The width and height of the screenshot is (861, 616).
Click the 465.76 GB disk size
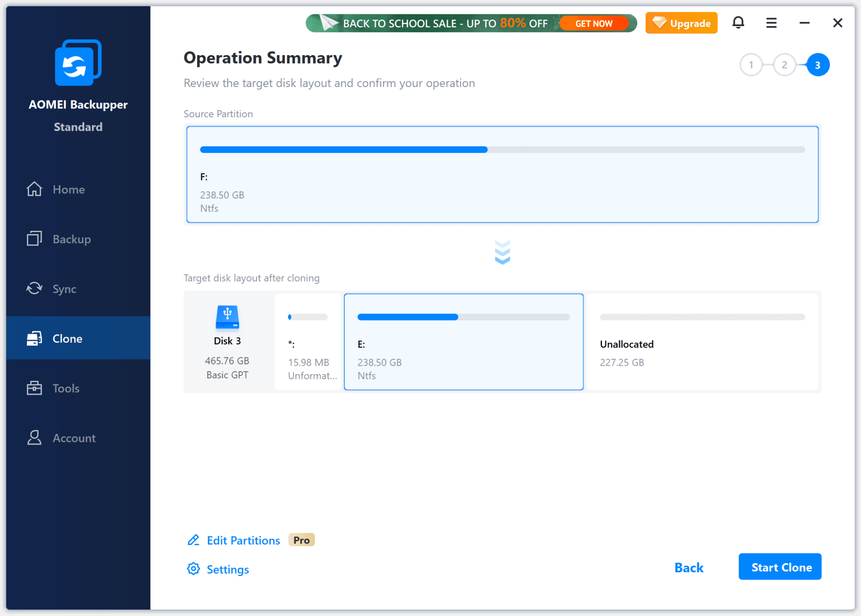pos(227,361)
